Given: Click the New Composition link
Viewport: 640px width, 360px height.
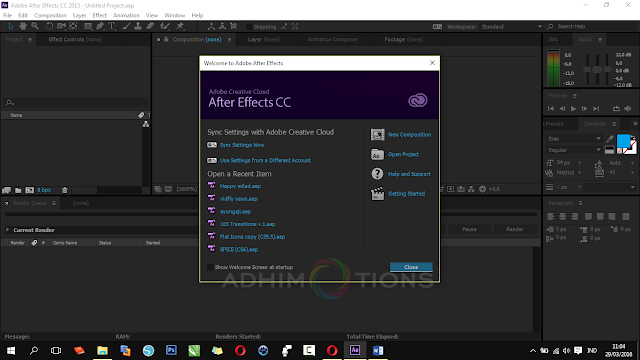Looking at the screenshot, I should 409,134.
